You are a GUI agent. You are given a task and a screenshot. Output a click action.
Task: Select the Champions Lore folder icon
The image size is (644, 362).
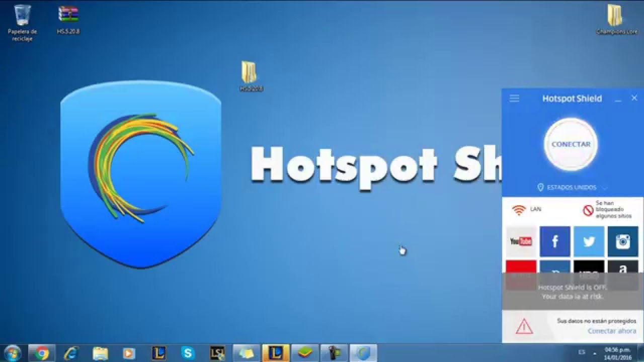pyautogui.click(x=616, y=20)
